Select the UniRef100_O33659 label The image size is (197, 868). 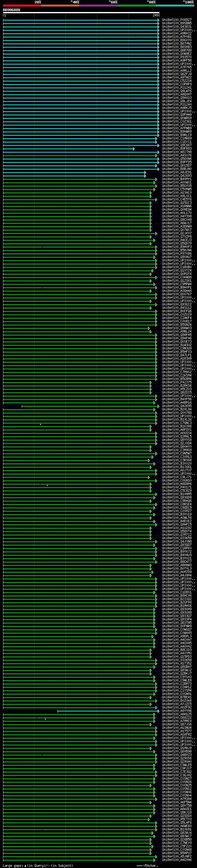[x=177, y=538]
